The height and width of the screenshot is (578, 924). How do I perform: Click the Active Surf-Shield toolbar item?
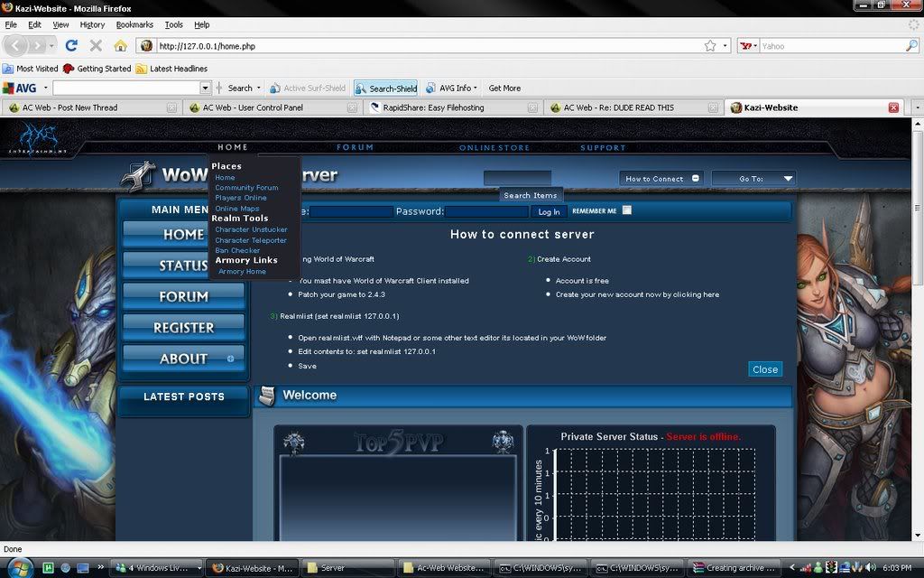(308, 88)
